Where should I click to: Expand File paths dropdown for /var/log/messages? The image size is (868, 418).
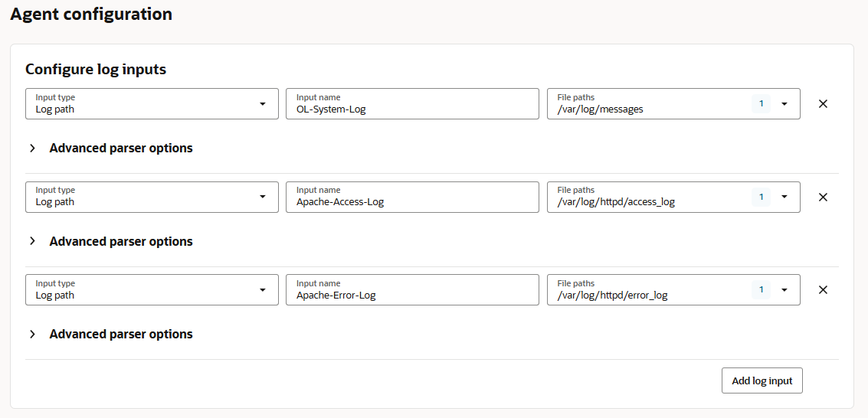click(x=784, y=104)
